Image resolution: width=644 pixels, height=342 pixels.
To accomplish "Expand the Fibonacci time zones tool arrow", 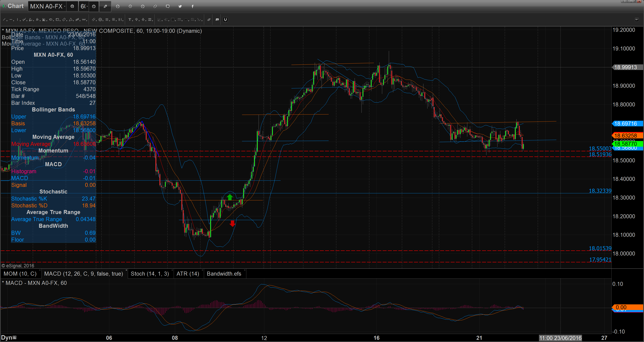I will [x=123, y=21].
